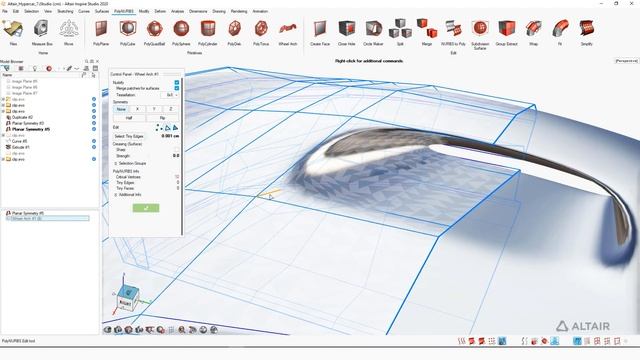
Task: Select vertex edit mode icon
Action: (x=159, y=128)
